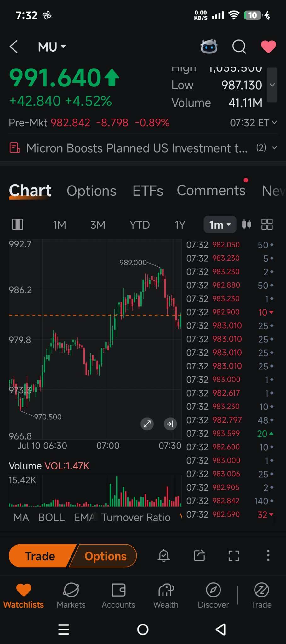
Task: Tap the tallest volume bar near 07:00
Action: coord(117,491)
